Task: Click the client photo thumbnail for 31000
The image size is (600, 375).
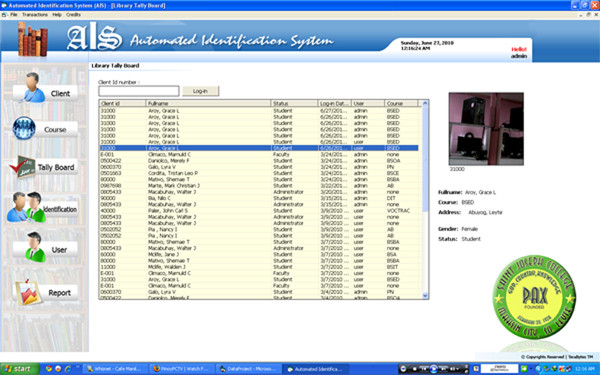Action: click(x=486, y=129)
